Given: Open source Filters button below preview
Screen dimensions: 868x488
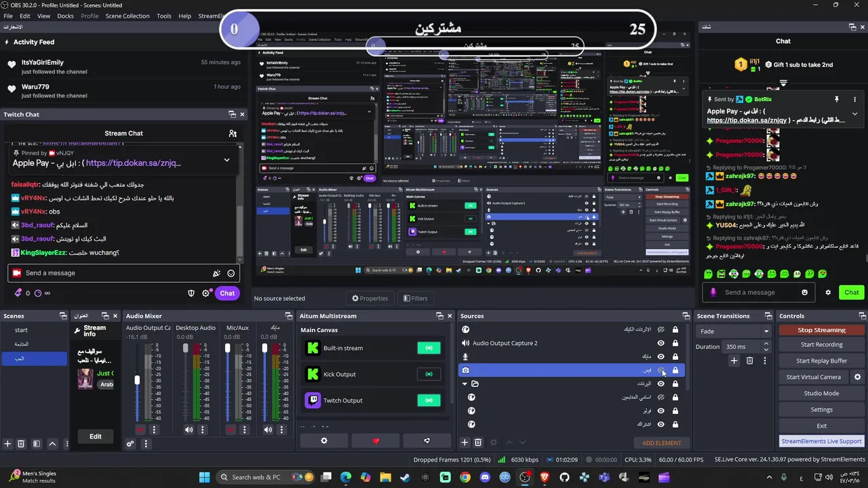Looking at the screenshot, I should point(415,298).
